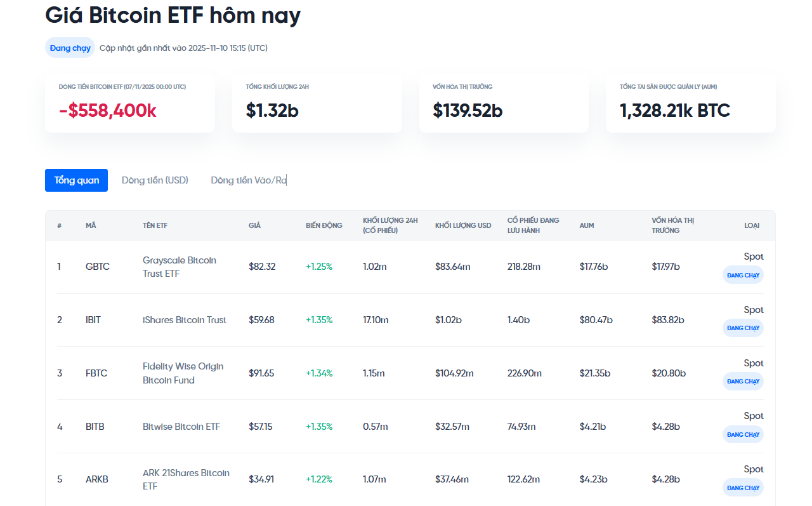
Task: Select the Fidelity Wise Origin Bitcoin Fund name
Action: click(x=183, y=373)
